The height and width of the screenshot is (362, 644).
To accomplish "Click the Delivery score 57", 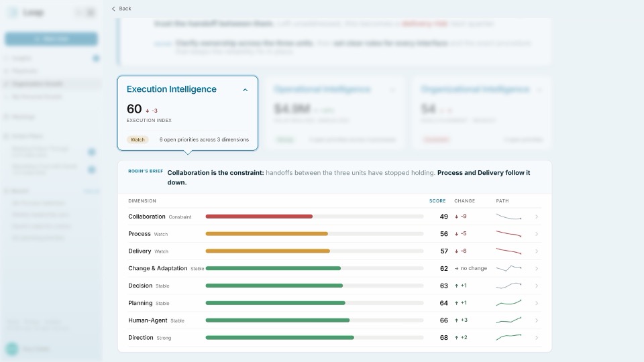I will pyautogui.click(x=443, y=251).
